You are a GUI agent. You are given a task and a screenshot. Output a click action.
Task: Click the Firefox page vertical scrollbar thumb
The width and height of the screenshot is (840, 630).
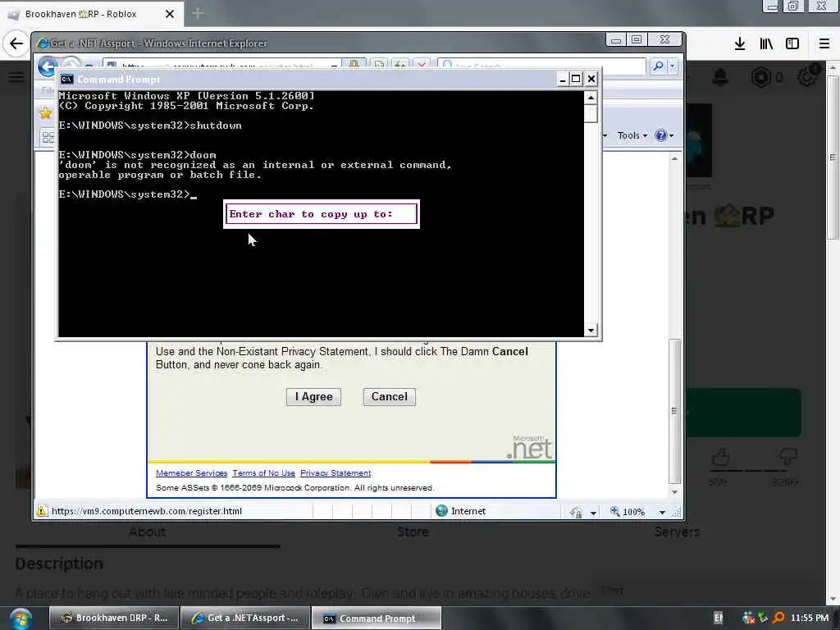coord(833,157)
